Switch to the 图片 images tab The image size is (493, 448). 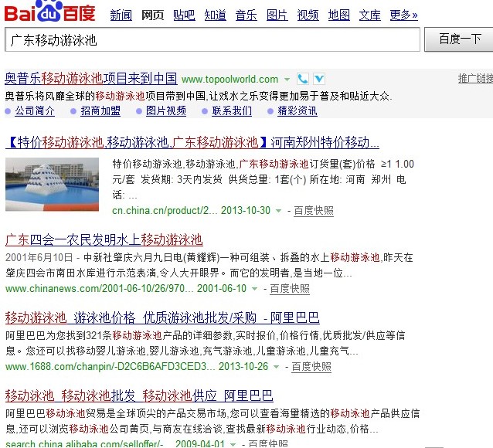(x=277, y=15)
